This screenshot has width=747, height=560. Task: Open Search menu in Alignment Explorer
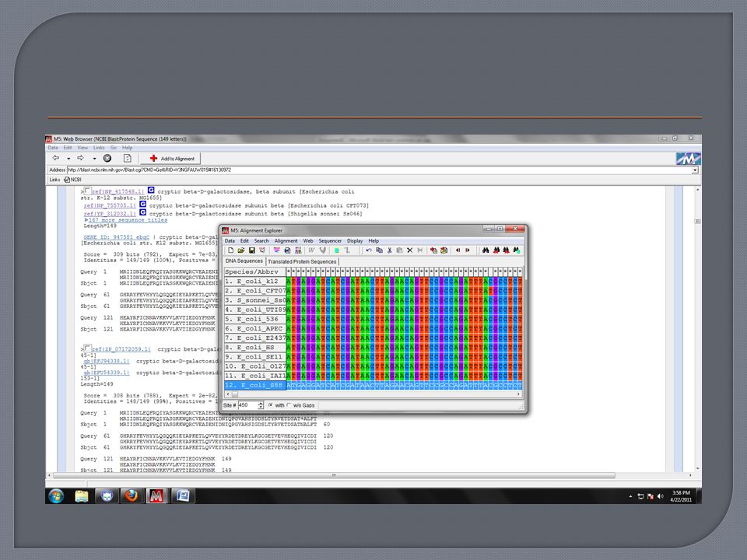click(261, 241)
